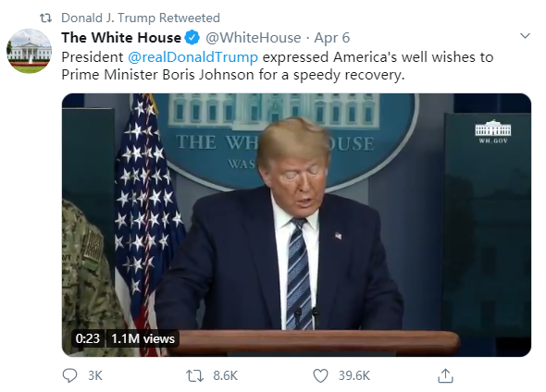Click the reply speech bubble icon

(x=69, y=375)
